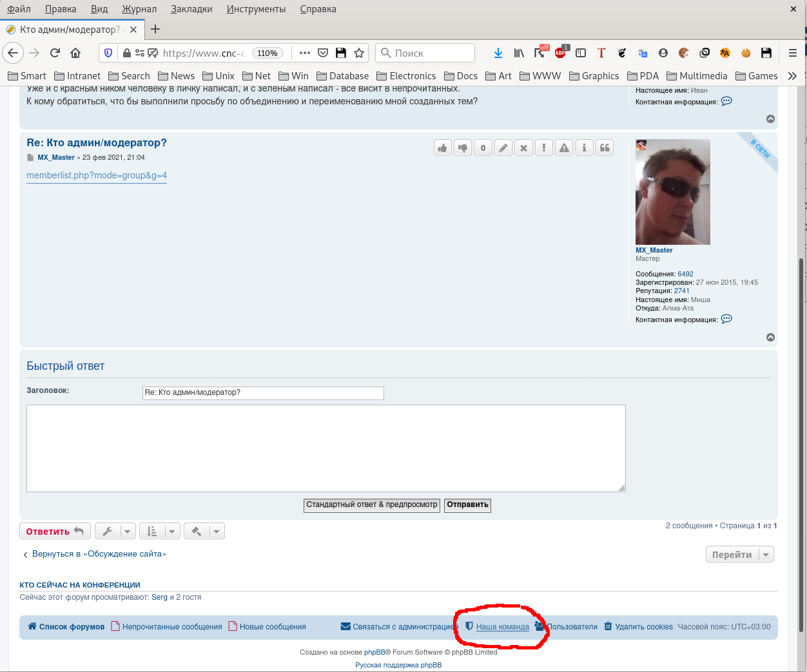This screenshot has width=807, height=672.
Task: Open the sort options dropdown
Action: point(159,531)
